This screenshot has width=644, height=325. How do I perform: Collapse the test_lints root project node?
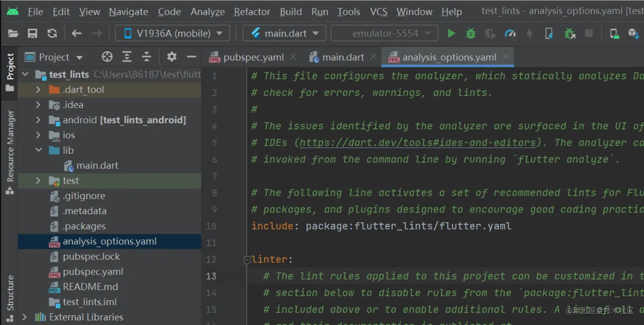(x=25, y=75)
